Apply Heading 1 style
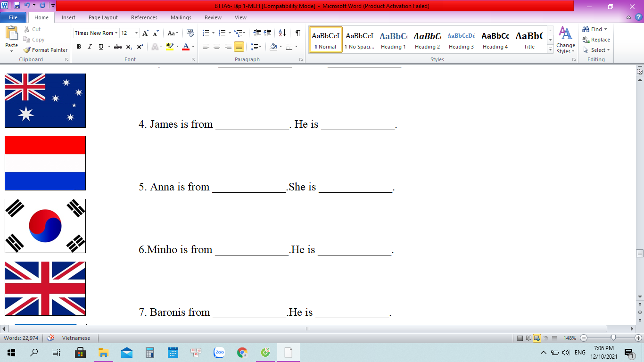 pyautogui.click(x=393, y=40)
